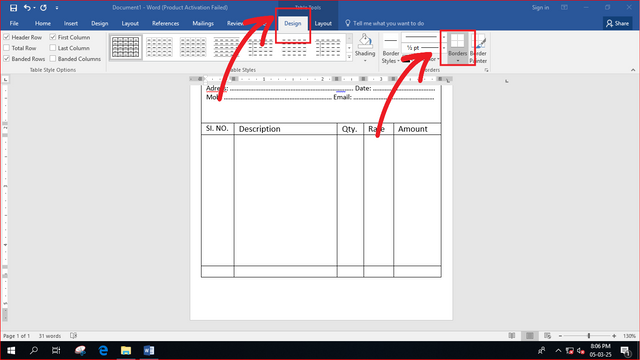This screenshot has width=640, height=360.
Task: Open the File menu
Action: tap(14, 23)
